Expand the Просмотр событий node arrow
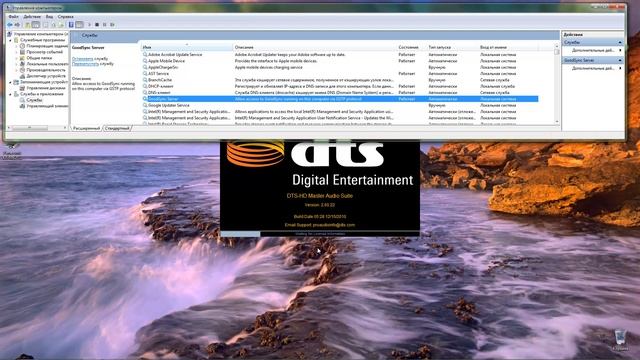Viewport: 640px width, 360px height. [17, 52]
